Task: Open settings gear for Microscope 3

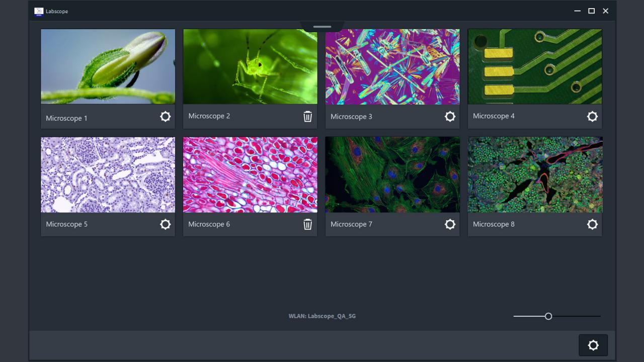Action: (450, 117)
